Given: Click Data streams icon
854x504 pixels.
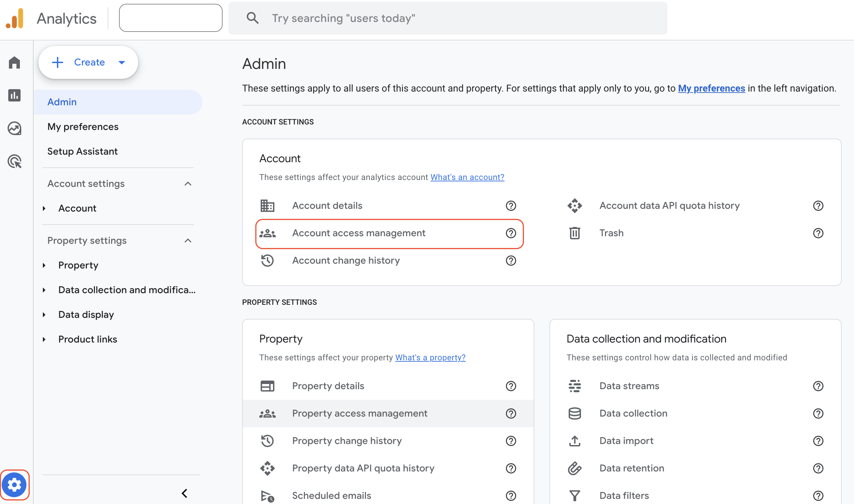Looking at the screenshot, I should [x=574, y=386].
